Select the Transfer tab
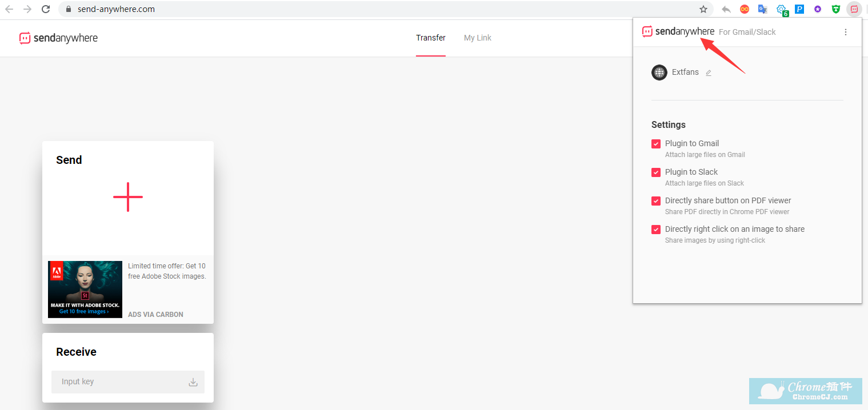 [x=431, y=38]
